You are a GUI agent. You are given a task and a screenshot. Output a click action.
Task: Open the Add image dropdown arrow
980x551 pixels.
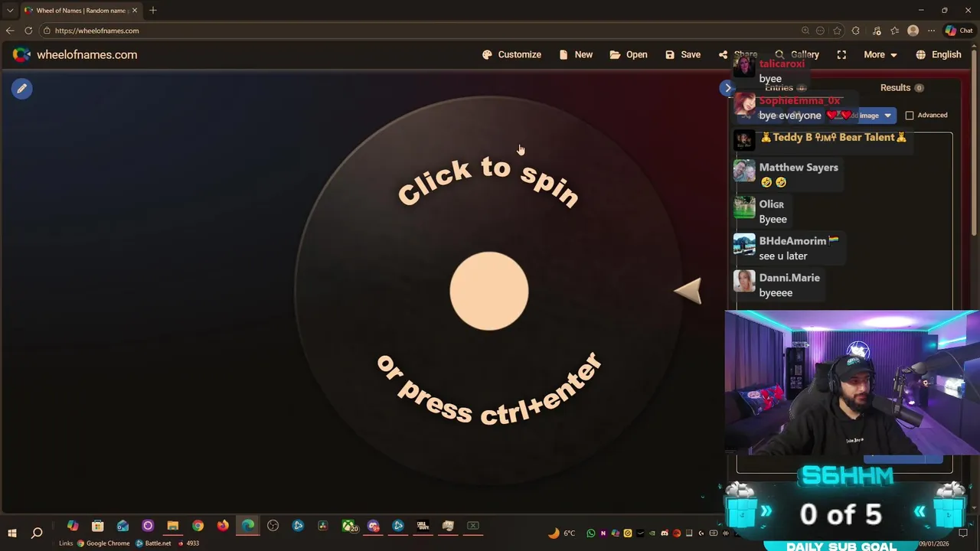point(887,116)
